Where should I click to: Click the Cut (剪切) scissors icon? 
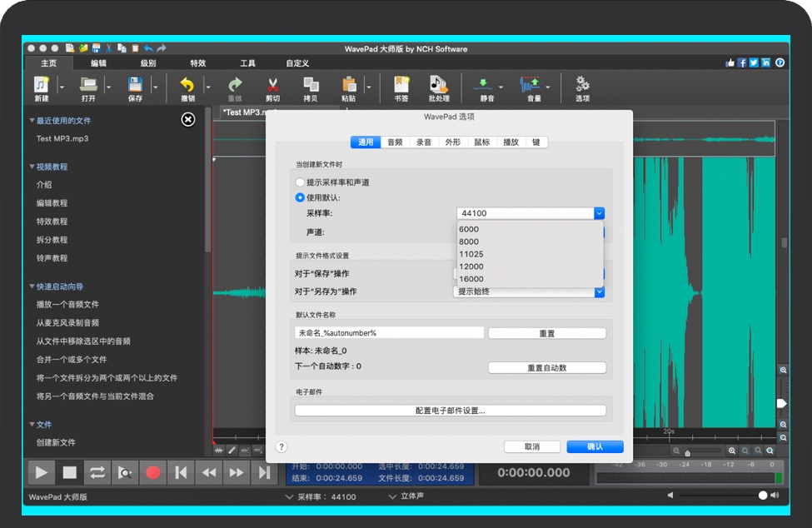point(272,84)
